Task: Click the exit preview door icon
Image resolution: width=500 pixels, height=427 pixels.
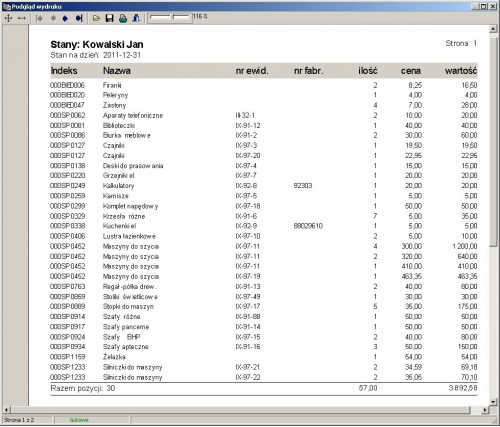Action: [136, 18]
